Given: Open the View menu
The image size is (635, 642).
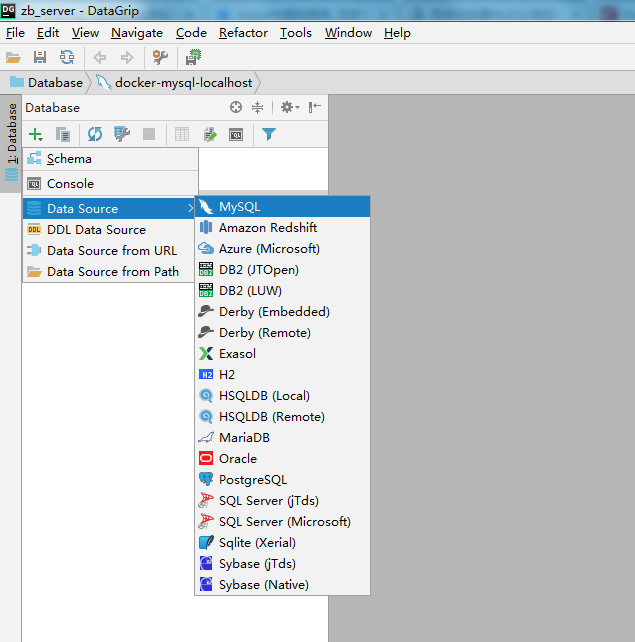Looking at the screenshot, I should point(85,33).
